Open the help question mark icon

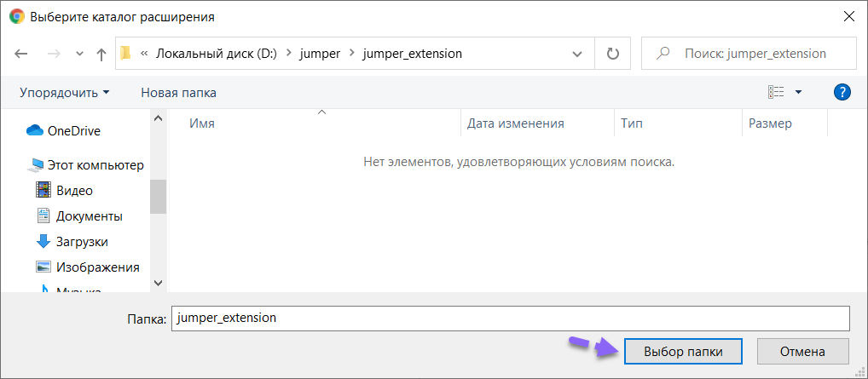coord(842,92)
